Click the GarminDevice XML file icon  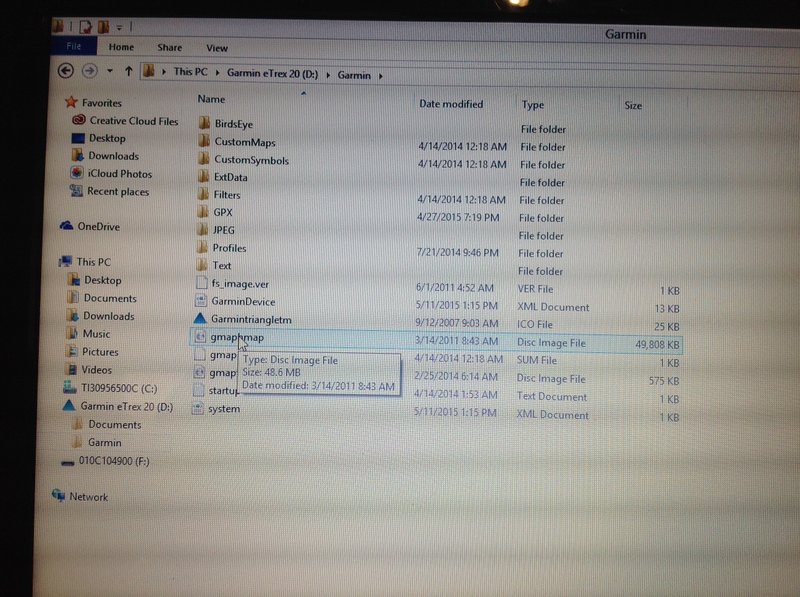click(x=201, y=301)
